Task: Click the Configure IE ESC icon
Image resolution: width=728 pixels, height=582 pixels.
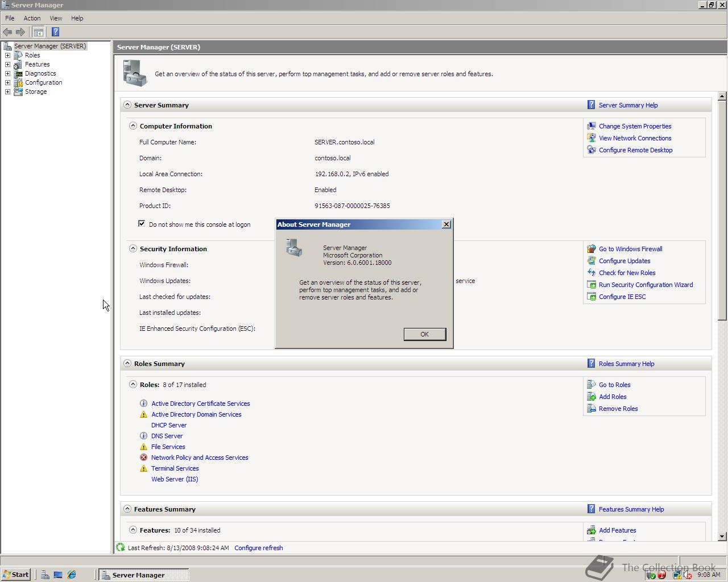Action: [591, 297]
